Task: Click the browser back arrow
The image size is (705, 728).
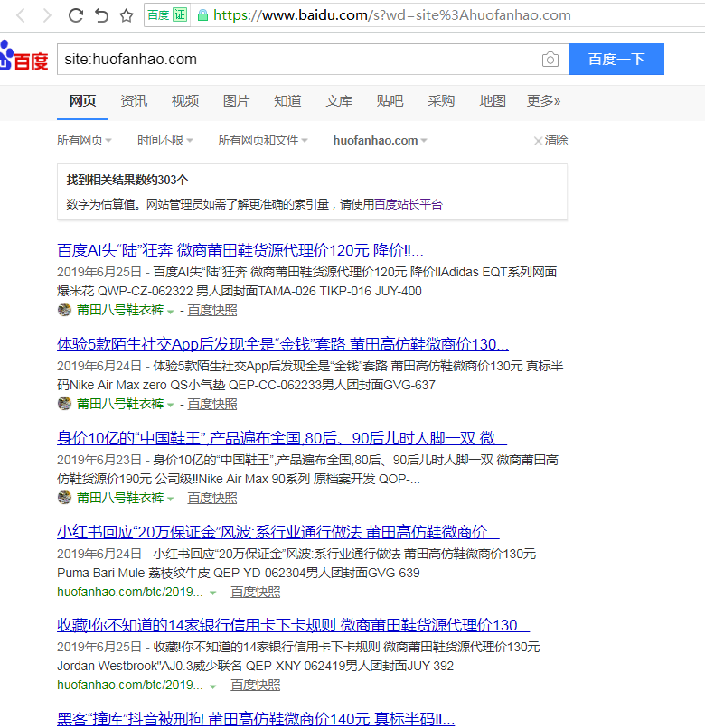Action: pos(21,15)
